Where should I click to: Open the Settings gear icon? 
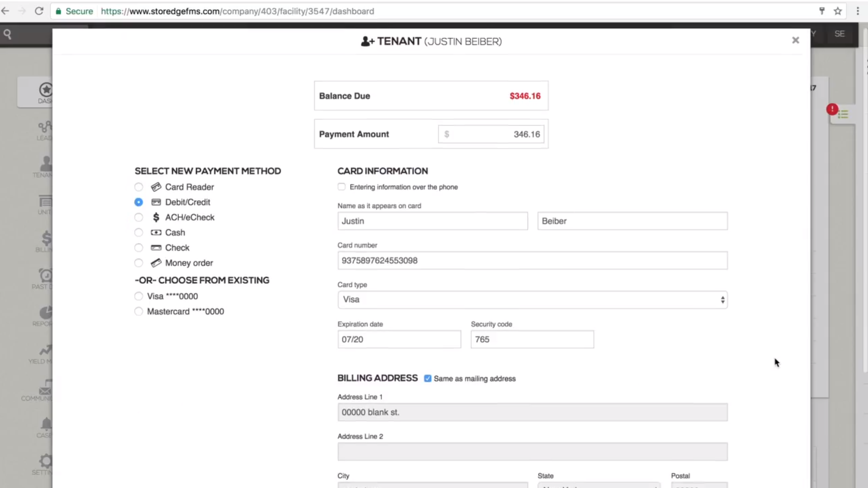pos(46,461)
